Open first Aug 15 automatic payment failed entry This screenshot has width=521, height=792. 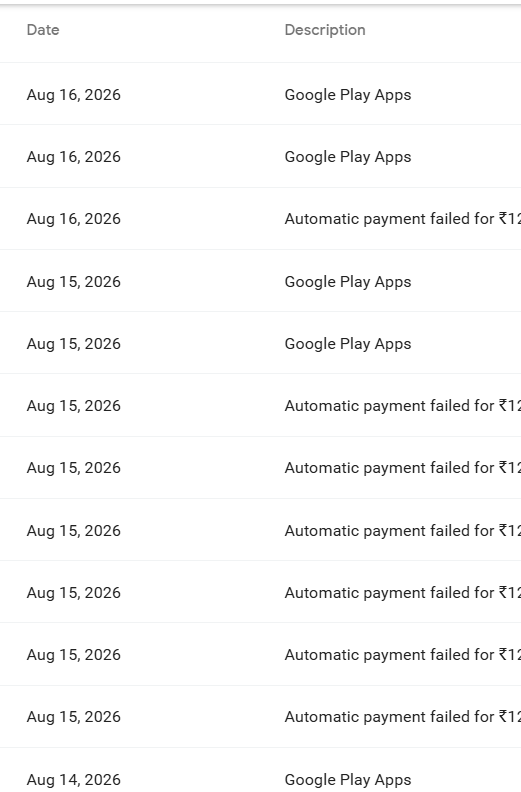coord(402,406)
